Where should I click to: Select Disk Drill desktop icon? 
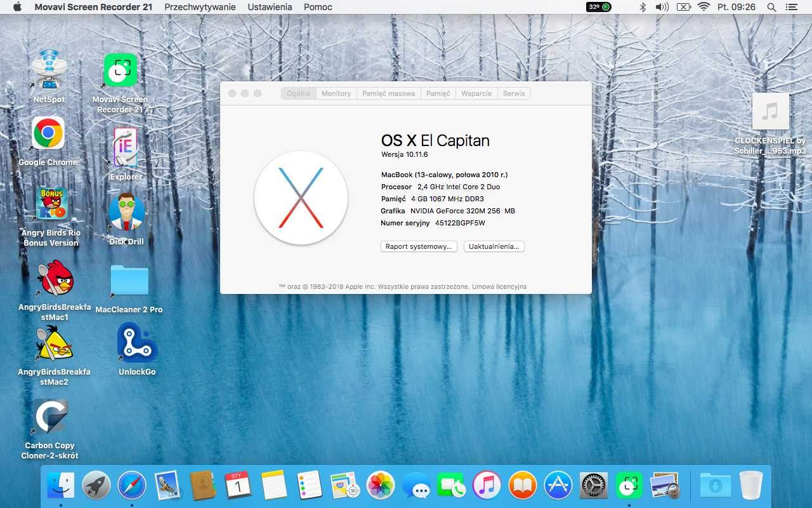tap(126, 211)
